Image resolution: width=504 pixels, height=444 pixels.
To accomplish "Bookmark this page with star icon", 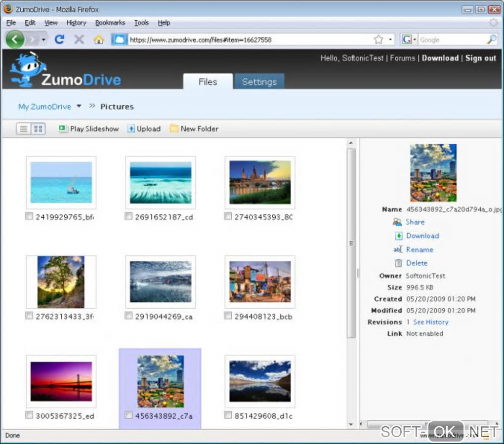I will 378,40.
